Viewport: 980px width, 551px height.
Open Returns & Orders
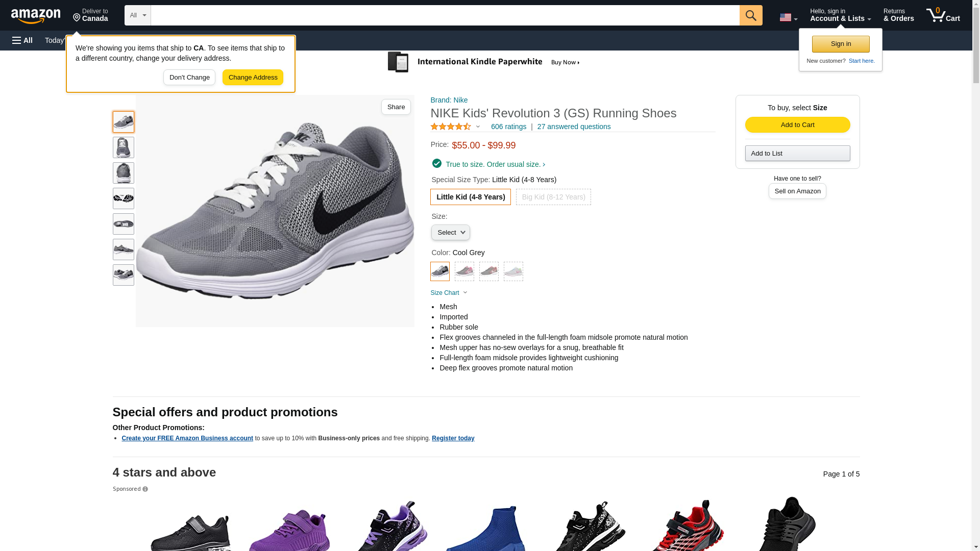pyautogui.click(x=898, y=15)
